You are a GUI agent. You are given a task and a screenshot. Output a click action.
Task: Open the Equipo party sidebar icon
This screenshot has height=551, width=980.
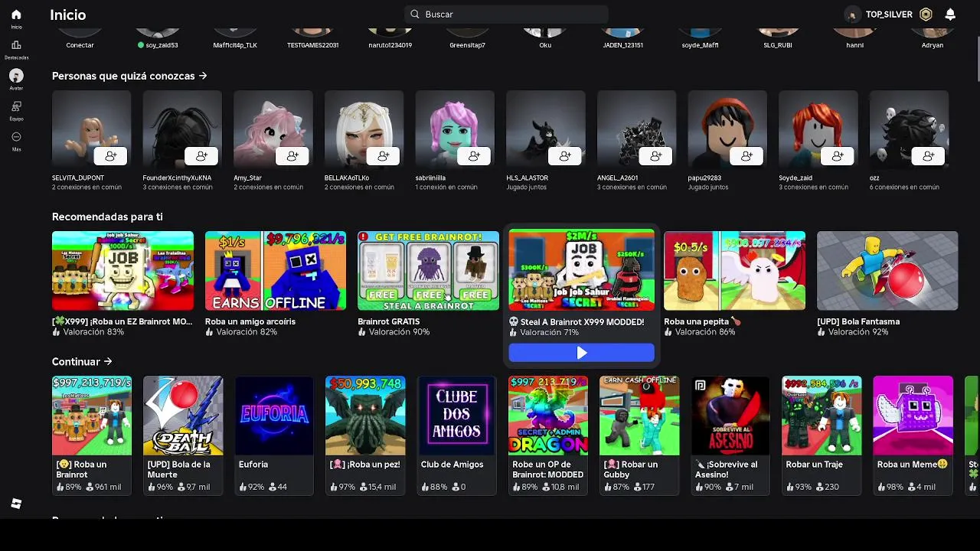pyautogui.click(x=16, y=106)
